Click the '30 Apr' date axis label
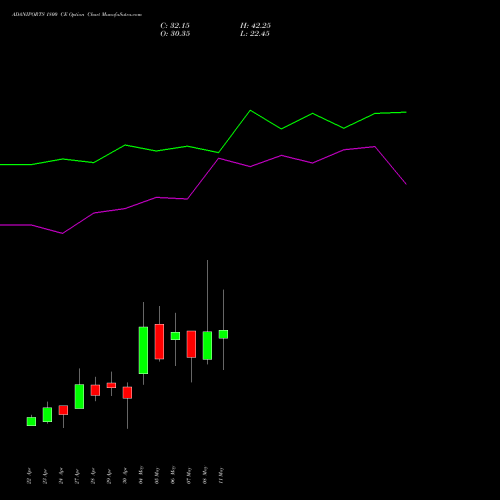The image size is (500, 500). 125,476
